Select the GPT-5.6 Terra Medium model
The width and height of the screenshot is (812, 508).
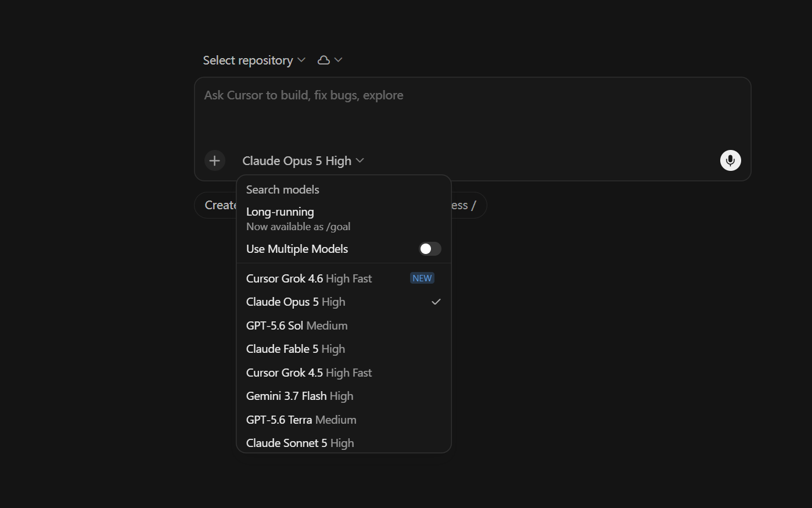[x=344, y=420]
